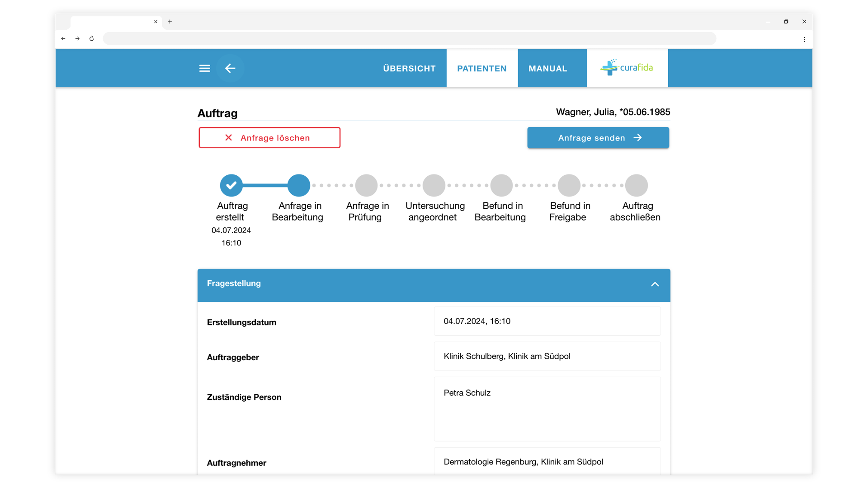This screenshot has width=868, height=488.
Task: Click the curafida logo
Action: (627, 68)
